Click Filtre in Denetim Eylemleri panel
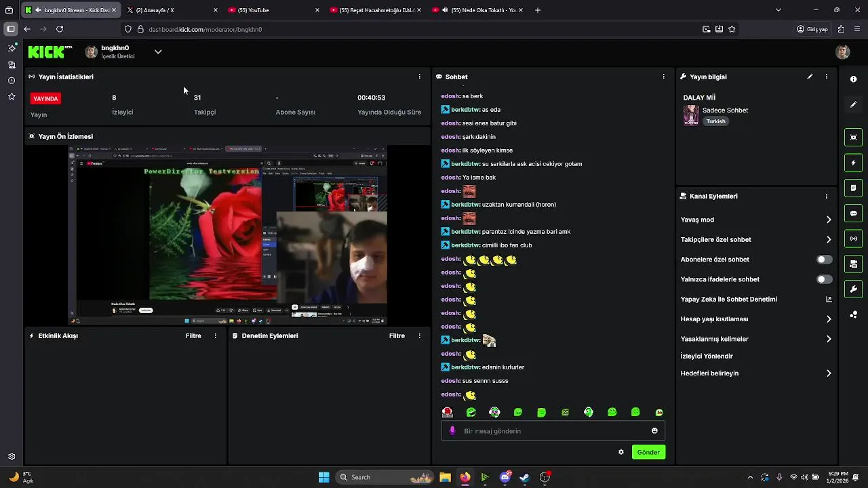 pyautogui.click(x=397, y=335)
